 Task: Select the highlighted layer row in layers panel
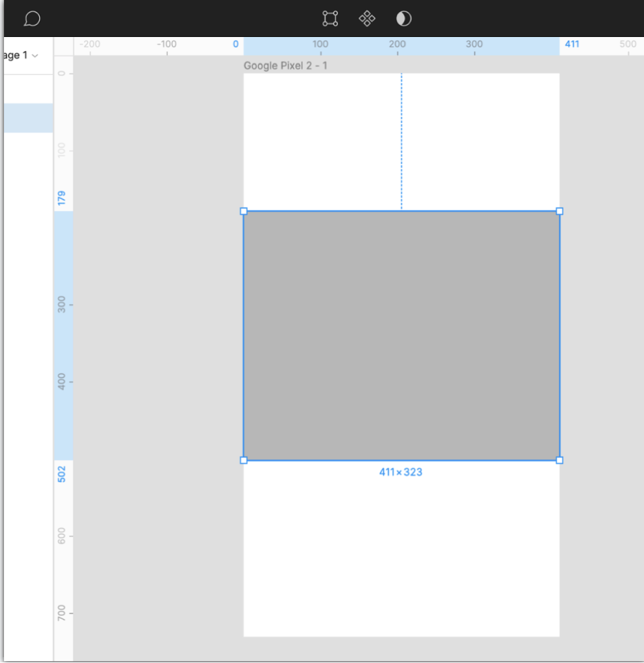coord(28,118)
